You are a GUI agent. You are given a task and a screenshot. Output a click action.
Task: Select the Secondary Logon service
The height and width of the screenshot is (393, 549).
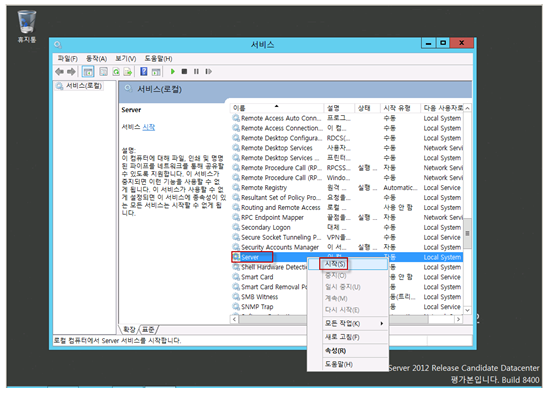click(x=347, y=227)
